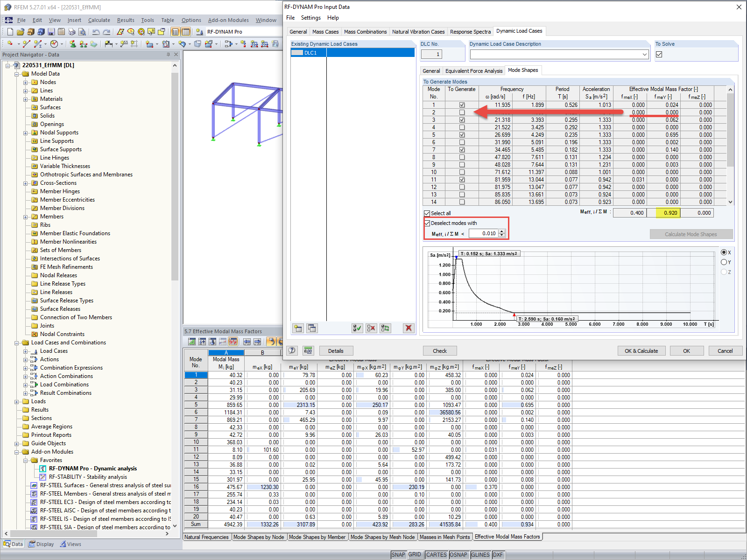Click the DLC No. field

pyautogui.click(x=432, y=55)
